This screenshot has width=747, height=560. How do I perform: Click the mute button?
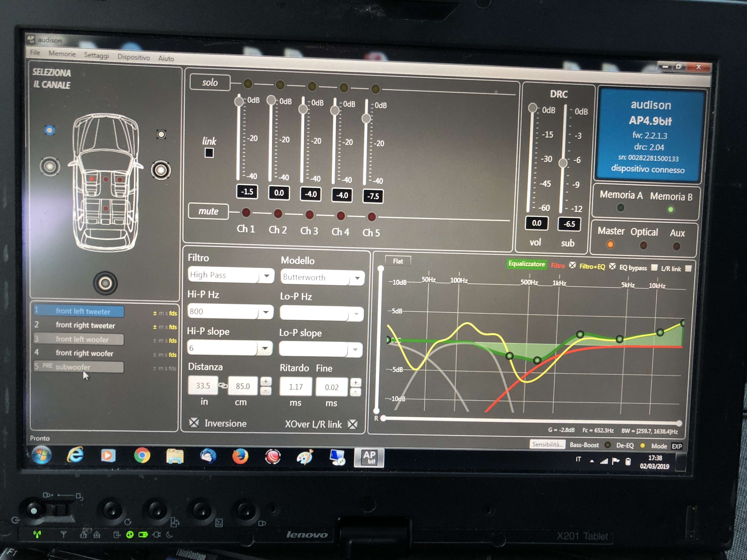(x=208, y=211)
